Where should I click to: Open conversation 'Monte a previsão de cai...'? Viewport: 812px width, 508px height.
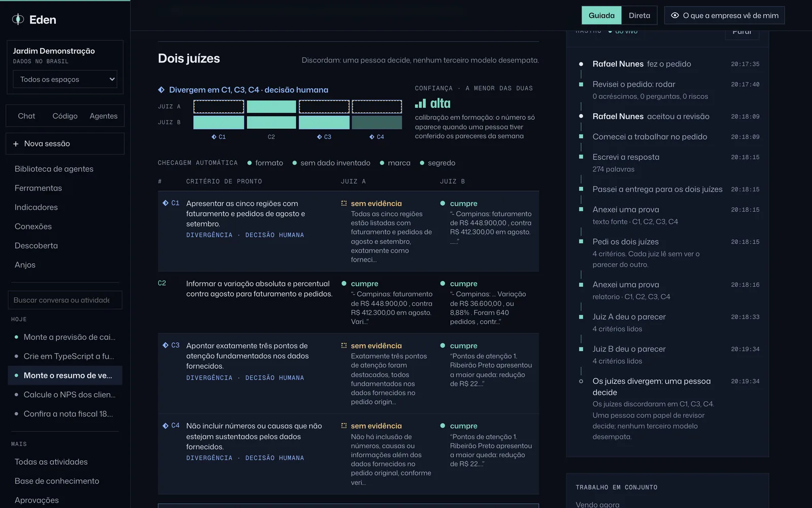point(65,337)
